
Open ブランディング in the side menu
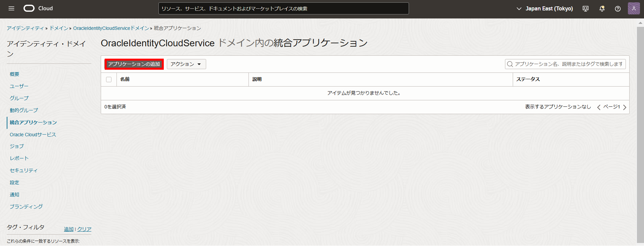pyautogui.click(x=26, y=206)
